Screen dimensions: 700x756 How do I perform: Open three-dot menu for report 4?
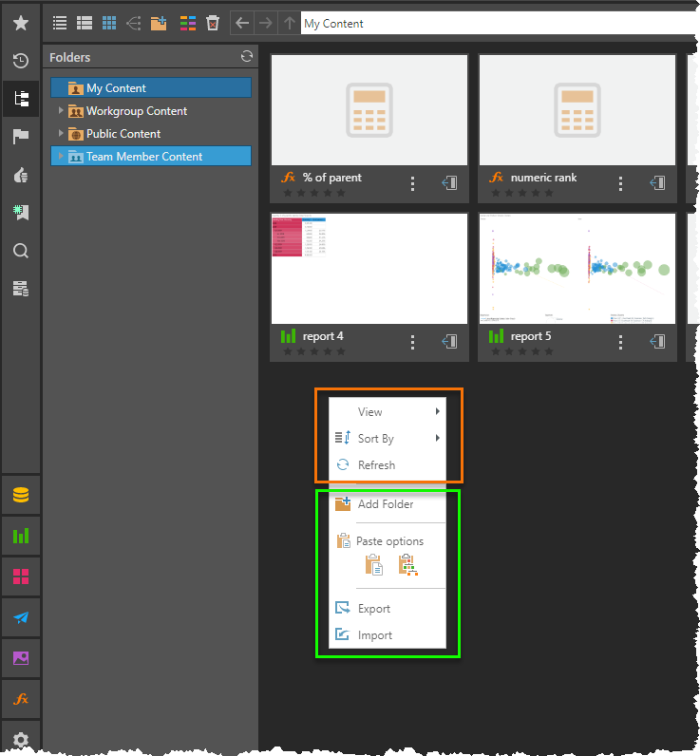[412, 342]
